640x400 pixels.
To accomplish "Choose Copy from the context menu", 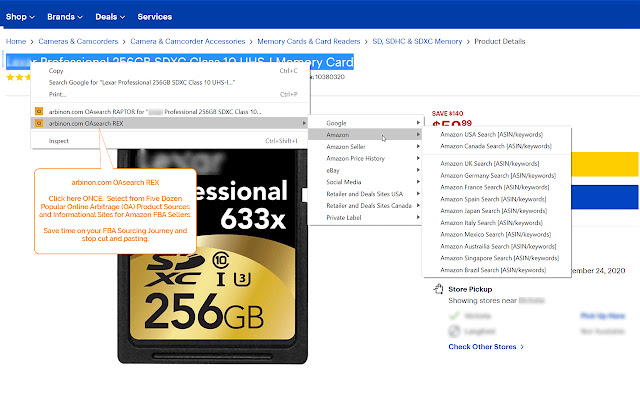I will point(170,71).
